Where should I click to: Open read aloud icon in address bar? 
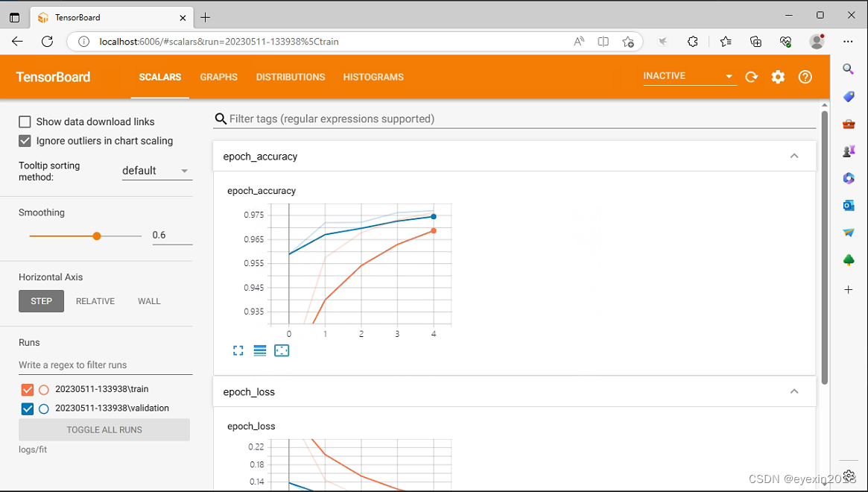pos(579,42)
